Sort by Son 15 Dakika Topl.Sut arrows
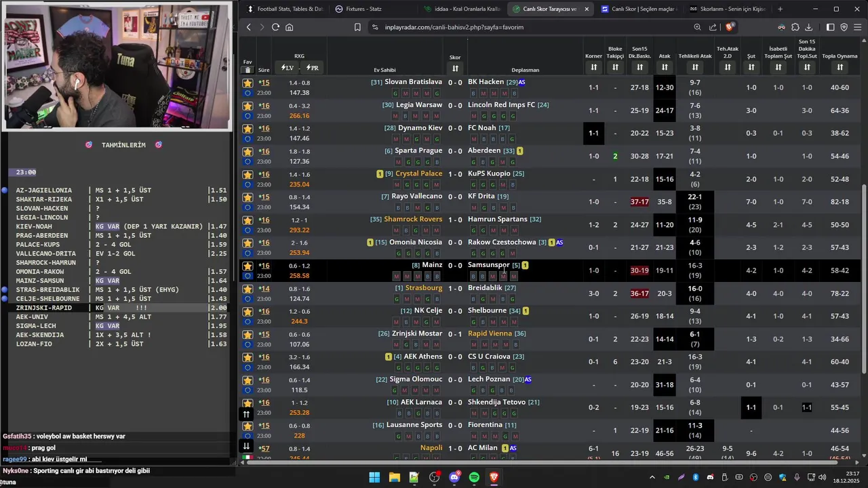 point(807,67)
